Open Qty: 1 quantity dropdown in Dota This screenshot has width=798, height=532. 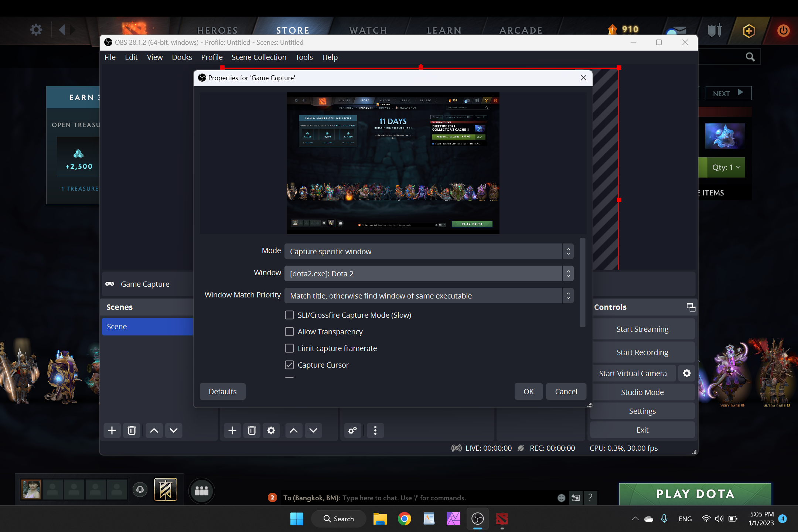[x=726, y=167]
